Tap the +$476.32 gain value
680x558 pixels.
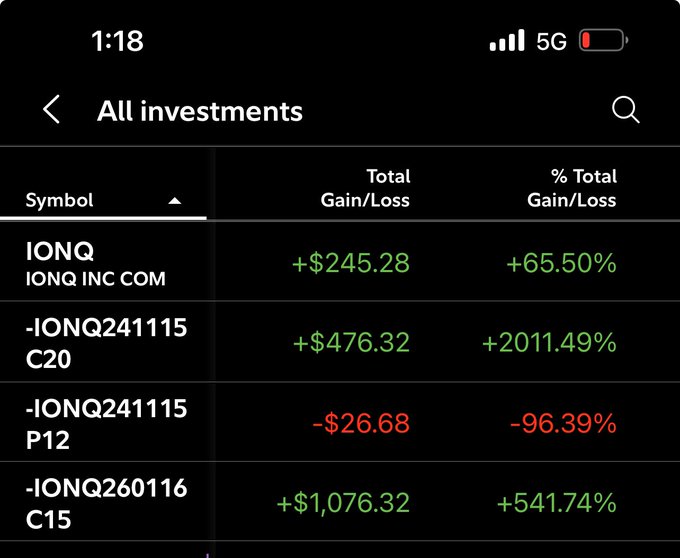point(351,343)
